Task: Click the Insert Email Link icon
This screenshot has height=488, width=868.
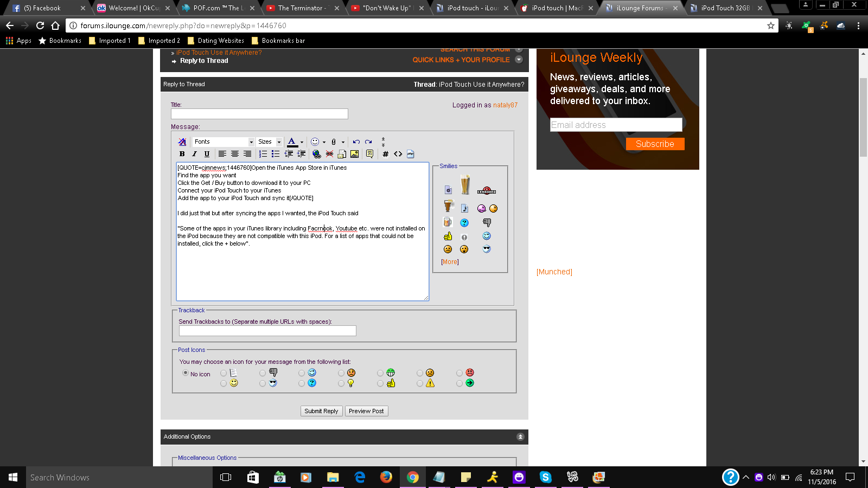Action: pos(342,154)
